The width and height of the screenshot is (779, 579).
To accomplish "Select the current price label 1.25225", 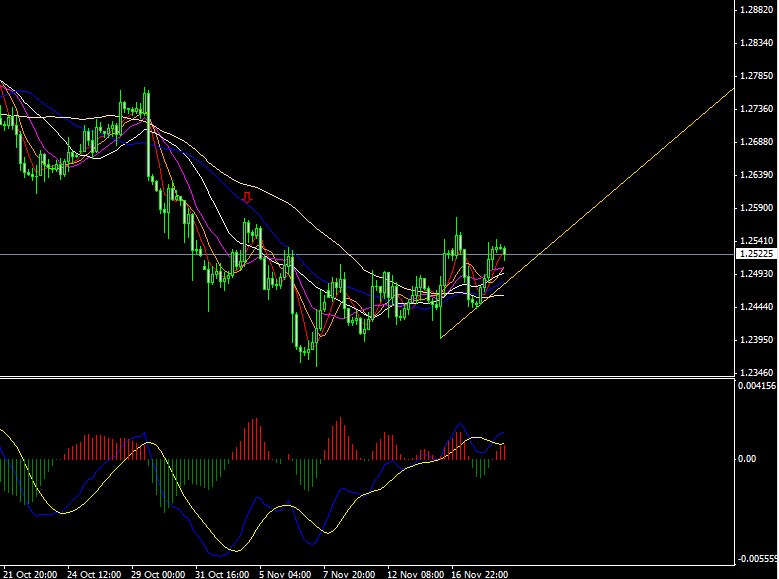I will [757, 254].
